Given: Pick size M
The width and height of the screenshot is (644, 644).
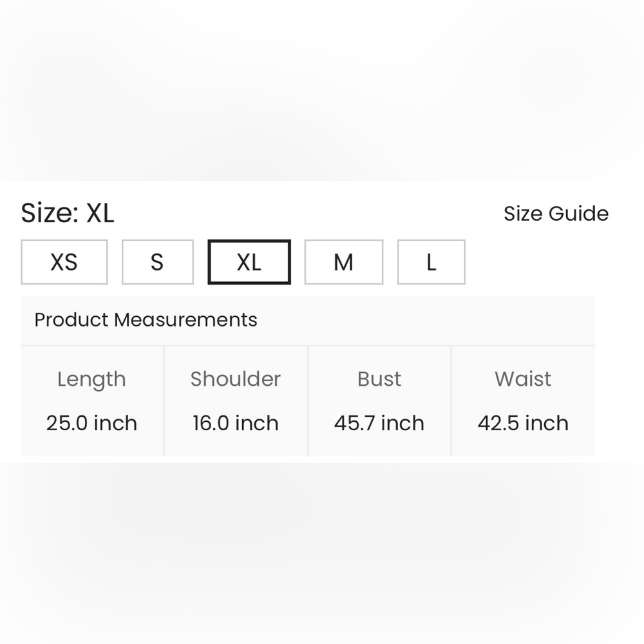Looking at the screenshot, I should pyautogui.click(x=344, y=262).
